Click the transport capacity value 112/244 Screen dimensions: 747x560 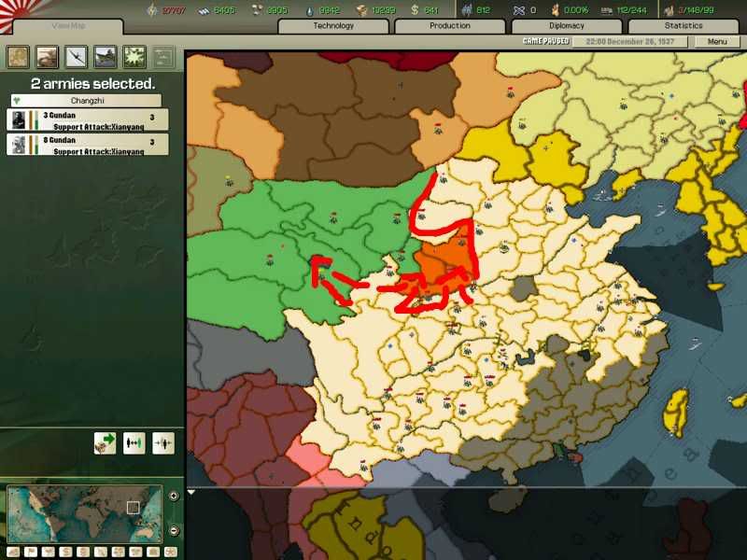coord(632,10)
